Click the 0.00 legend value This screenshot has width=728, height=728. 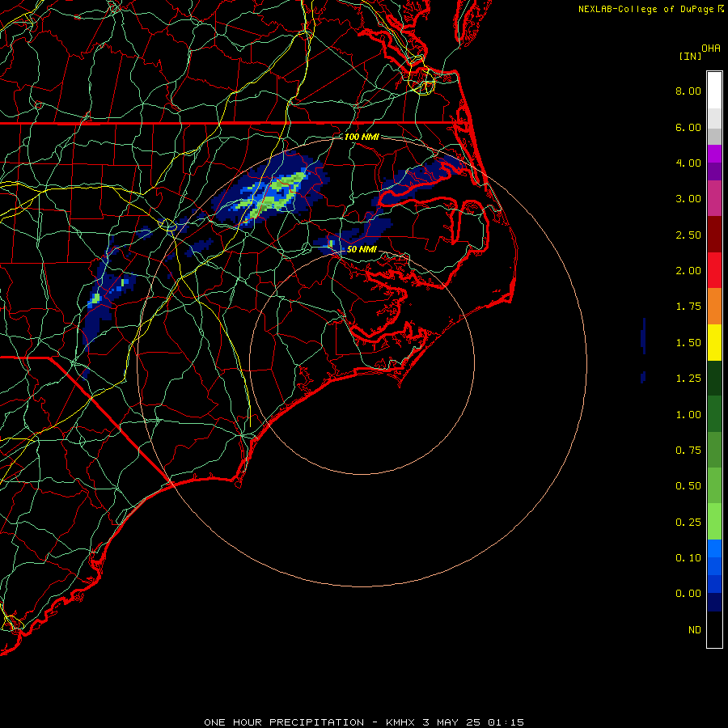[688, 594]
